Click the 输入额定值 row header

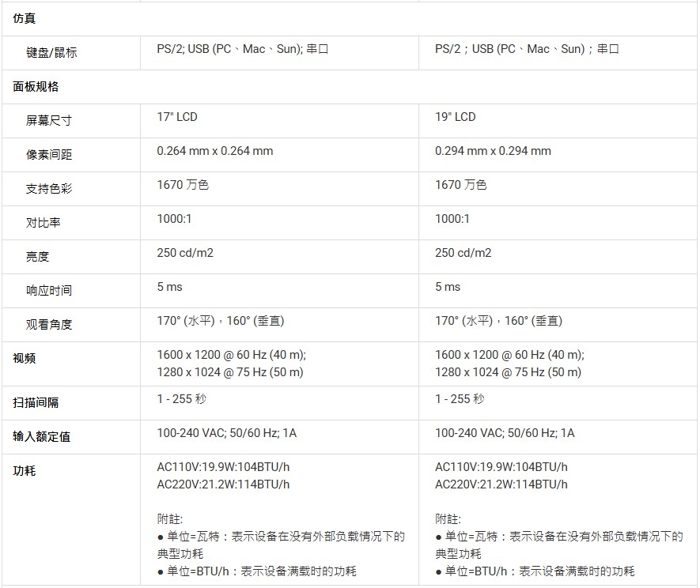(x=41, y=436)
